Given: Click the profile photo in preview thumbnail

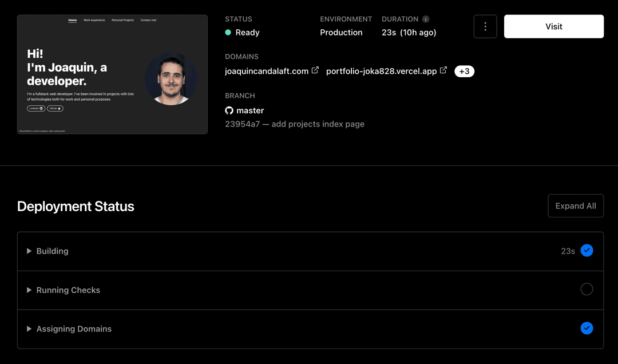Looking at the screenshot, I should [x=171, y=79].
